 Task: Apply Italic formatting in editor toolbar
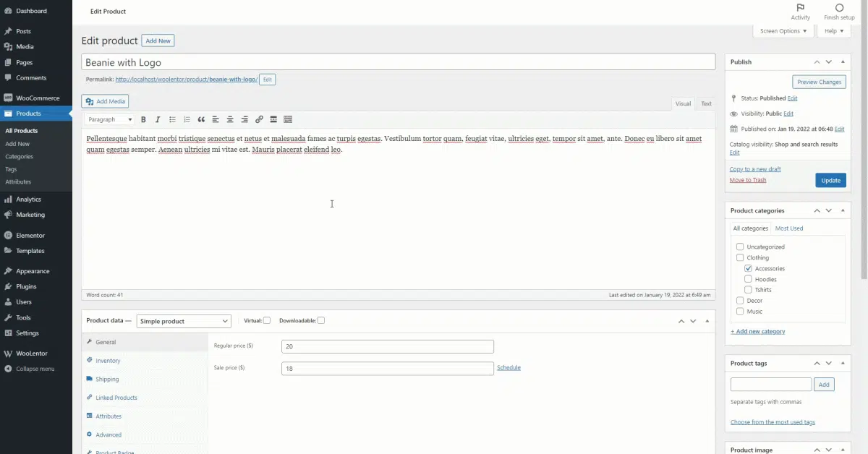[x=158, y=119]
